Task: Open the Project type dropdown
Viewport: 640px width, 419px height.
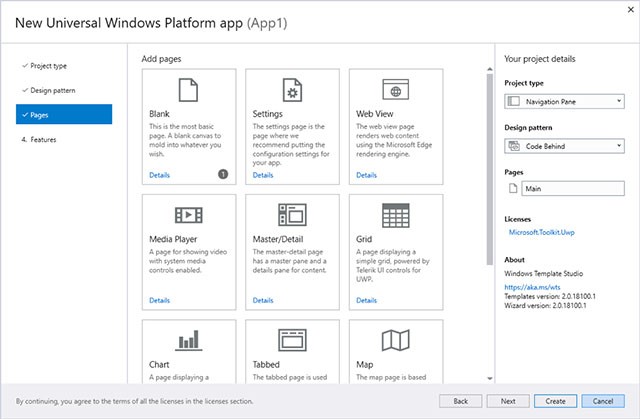Action: point(565,102)
